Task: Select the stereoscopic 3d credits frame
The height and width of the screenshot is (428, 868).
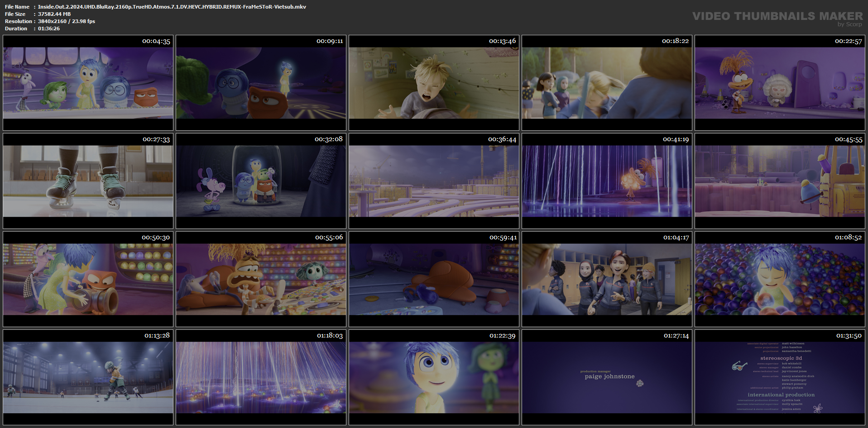Action: [780, 377]
